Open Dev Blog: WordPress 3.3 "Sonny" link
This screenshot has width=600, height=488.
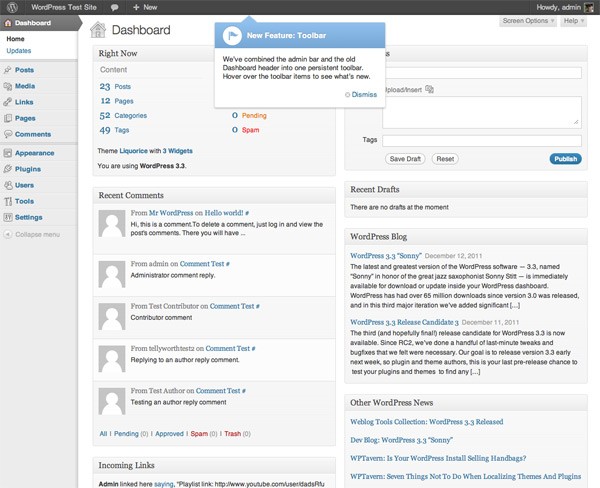pyautogui.click(x=401, y=440)
